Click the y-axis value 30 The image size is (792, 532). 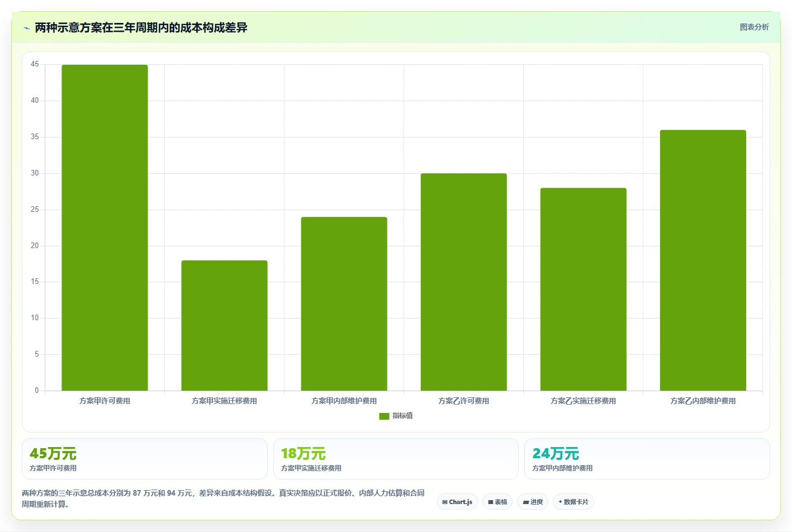click(35, 173)
